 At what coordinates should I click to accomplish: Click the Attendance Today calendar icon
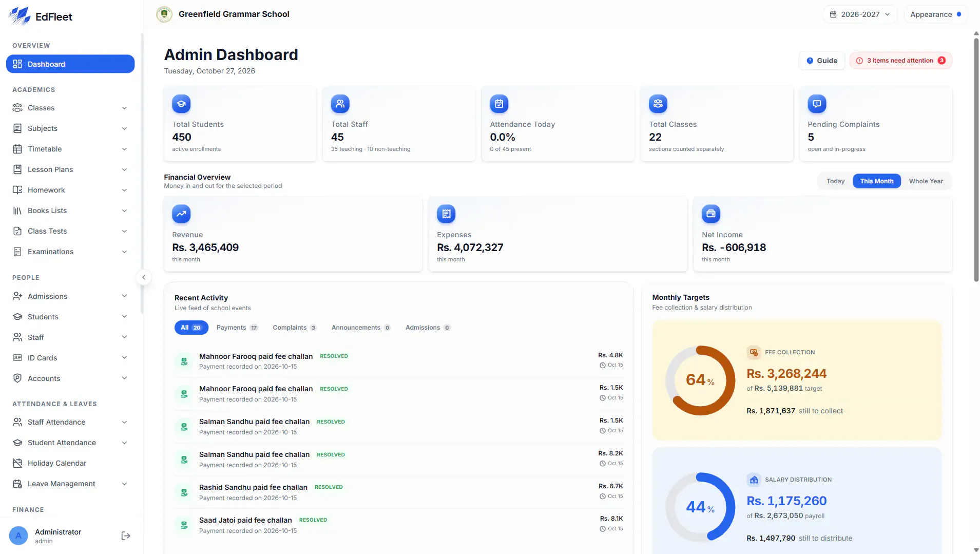point(499,104)
